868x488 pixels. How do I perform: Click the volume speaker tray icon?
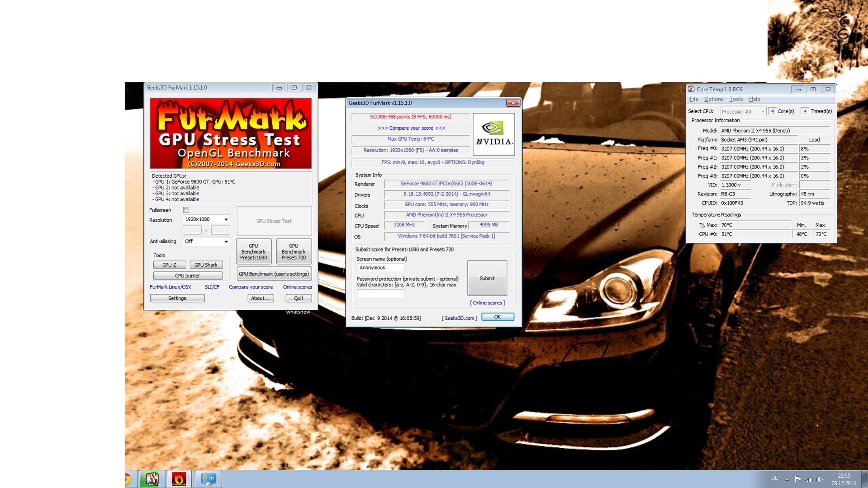(820, 479)
